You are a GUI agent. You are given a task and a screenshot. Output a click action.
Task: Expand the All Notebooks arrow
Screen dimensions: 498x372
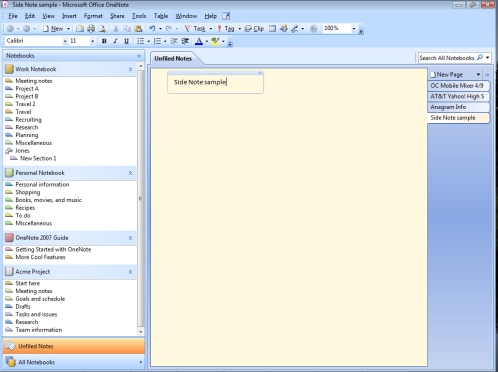(141, 362)
